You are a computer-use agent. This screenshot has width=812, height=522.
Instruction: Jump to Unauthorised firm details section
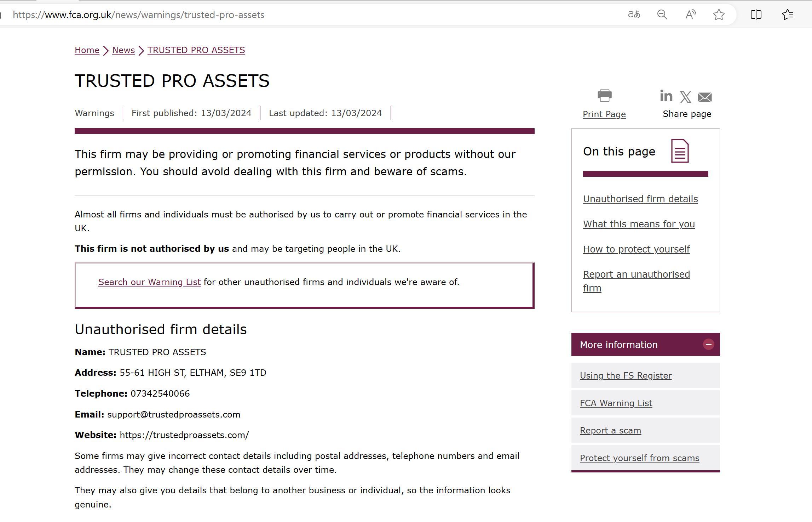[640, 199]
